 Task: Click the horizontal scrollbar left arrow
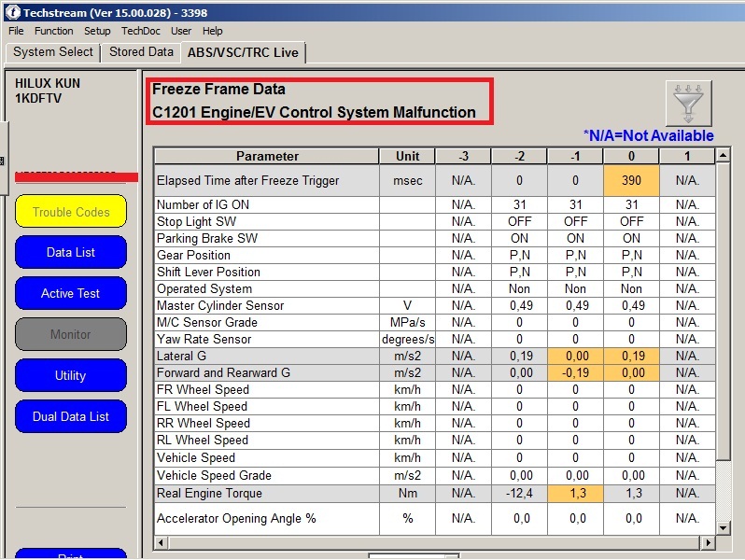pos(162,542)
